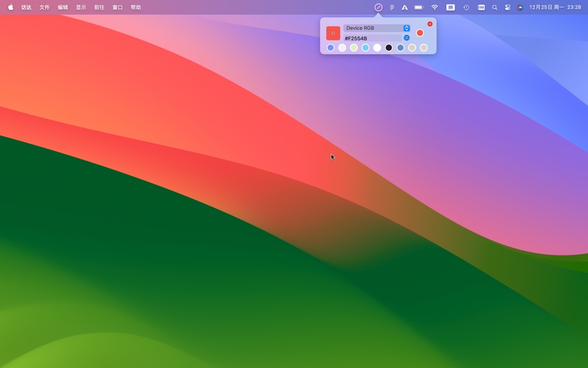This screenshot has height=368, width=588.
Task: Open the 编辑 menu
Action: coord(63,7)
